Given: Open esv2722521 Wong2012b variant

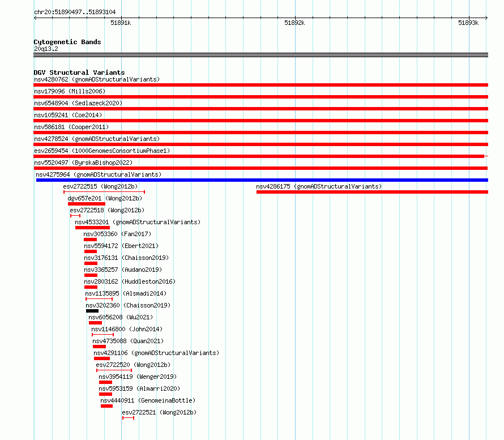Looking at the screenshot, I should (159, 412).
